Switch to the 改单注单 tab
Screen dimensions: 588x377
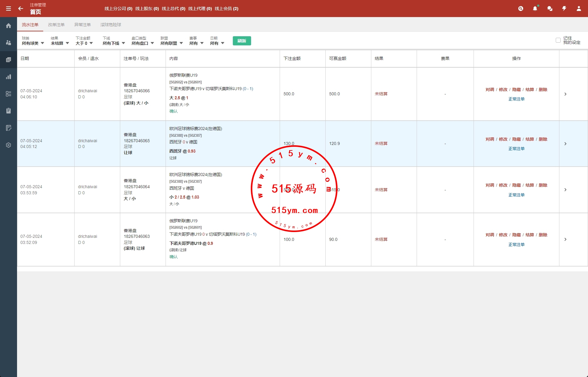coord(56,25)
